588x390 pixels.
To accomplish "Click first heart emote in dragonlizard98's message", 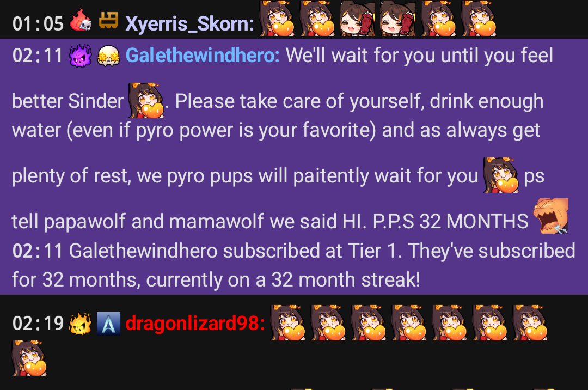I will coord(287,322).
